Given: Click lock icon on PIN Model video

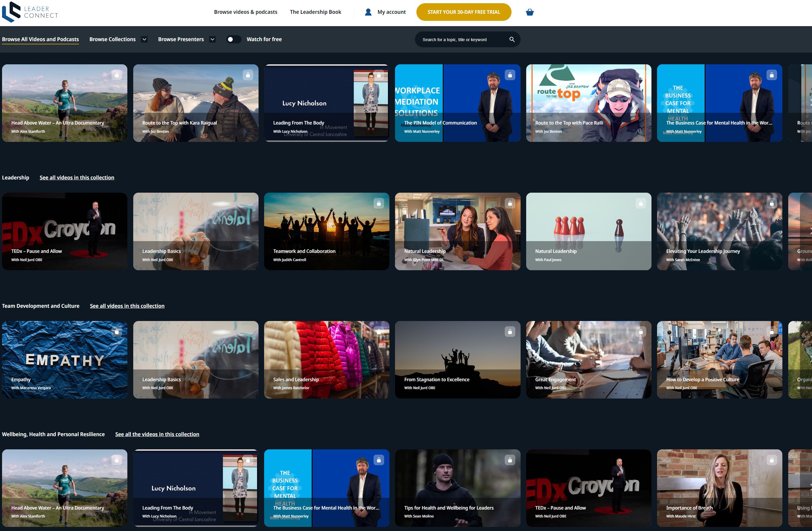Looking at the screenshot, I should click(x=510, y=75).
